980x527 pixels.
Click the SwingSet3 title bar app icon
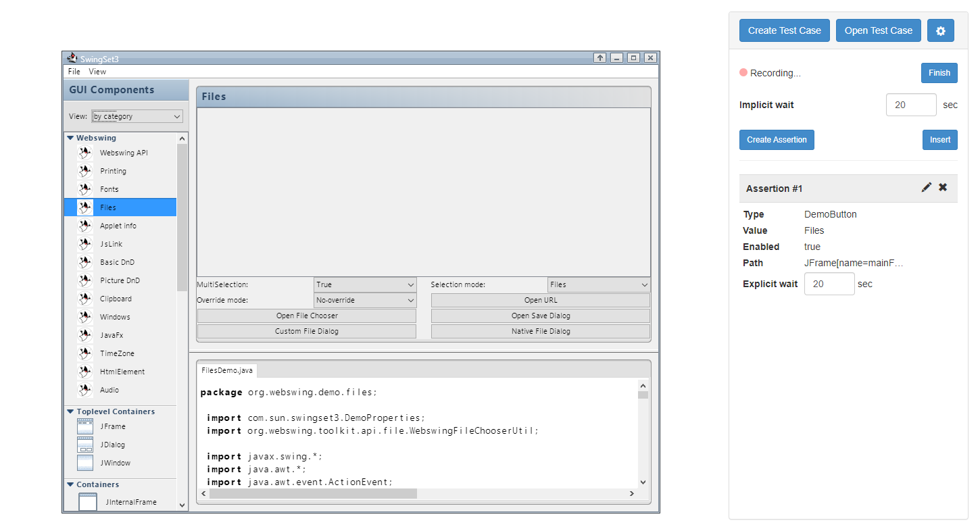coord(72,58)
